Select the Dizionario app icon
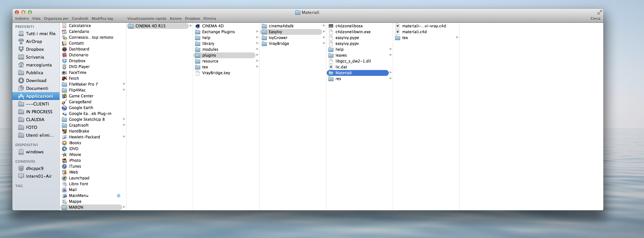 tap(64, 55)
